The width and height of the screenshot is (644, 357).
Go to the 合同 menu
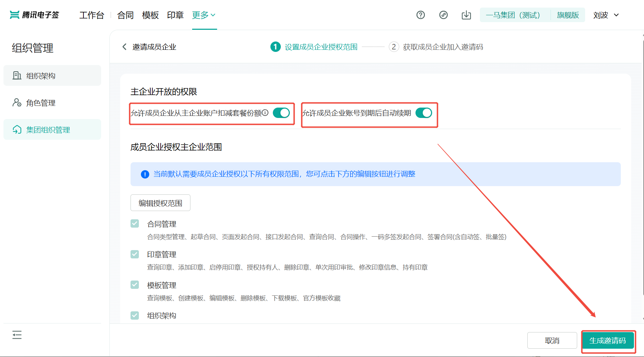point(125,15)
